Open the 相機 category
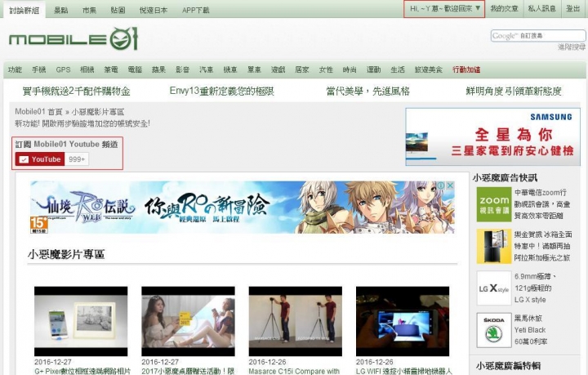Viewport: 588px width, 375px height. coord(87,69)
